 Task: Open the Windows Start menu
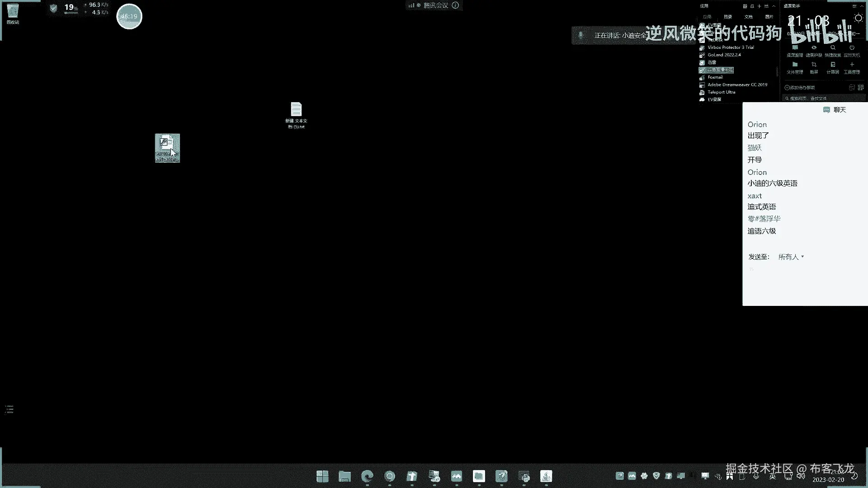tap(322, 476)
